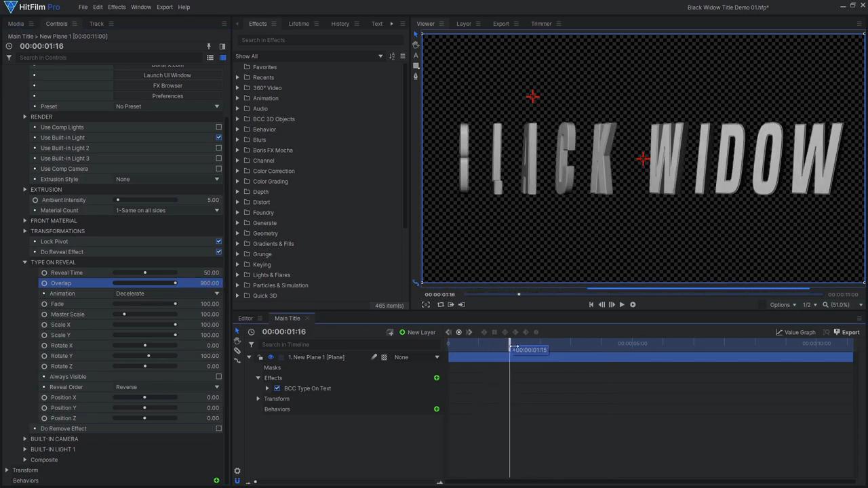Switch to the Editor tab
Screen dimensions: 868x488
point(245,319)
